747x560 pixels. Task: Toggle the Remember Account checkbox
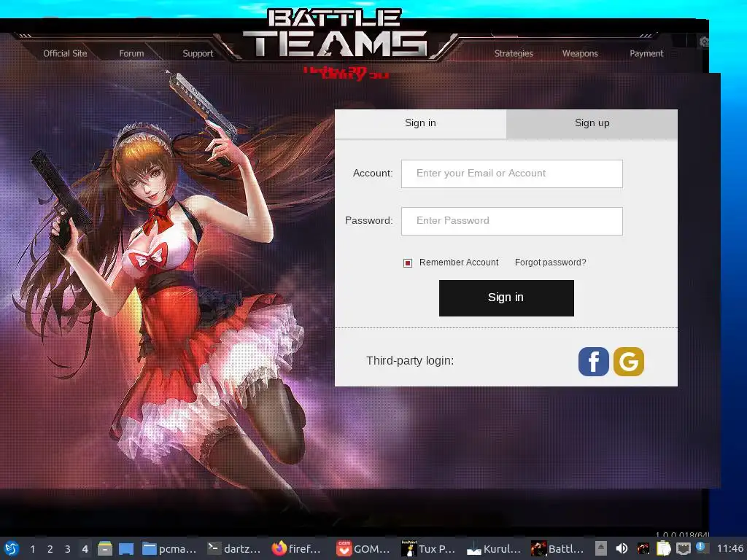(x=408, y=262)
